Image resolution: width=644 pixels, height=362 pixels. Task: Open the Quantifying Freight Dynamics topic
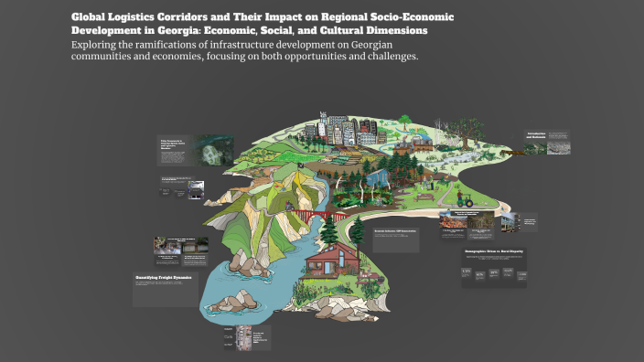coord(165,290)
